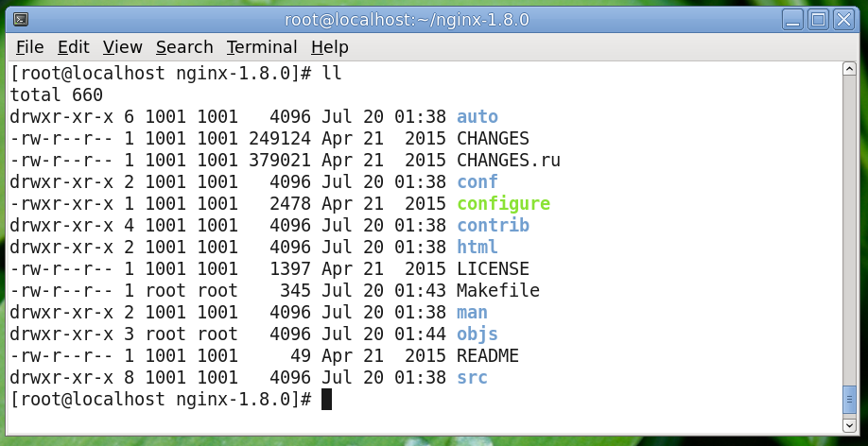Screen dimensions: 868x446
Task: Click the objs directory name
Action: click(x=477, y=334)
